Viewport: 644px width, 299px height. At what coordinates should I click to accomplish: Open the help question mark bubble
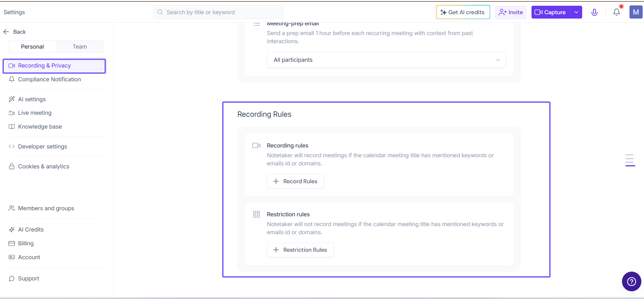click(631, 281)
